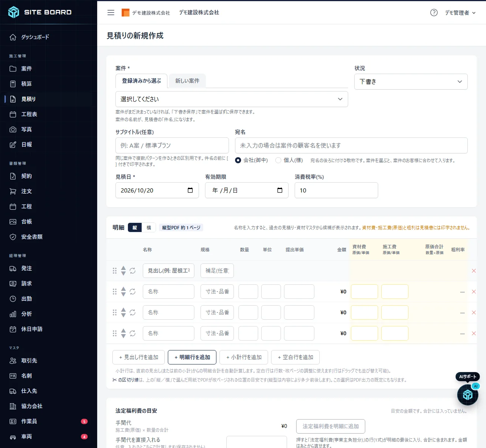The height and width of the screenshot is (448, 486).
Task: Click the 見出し name field in first row
Action: pos(169,271)
